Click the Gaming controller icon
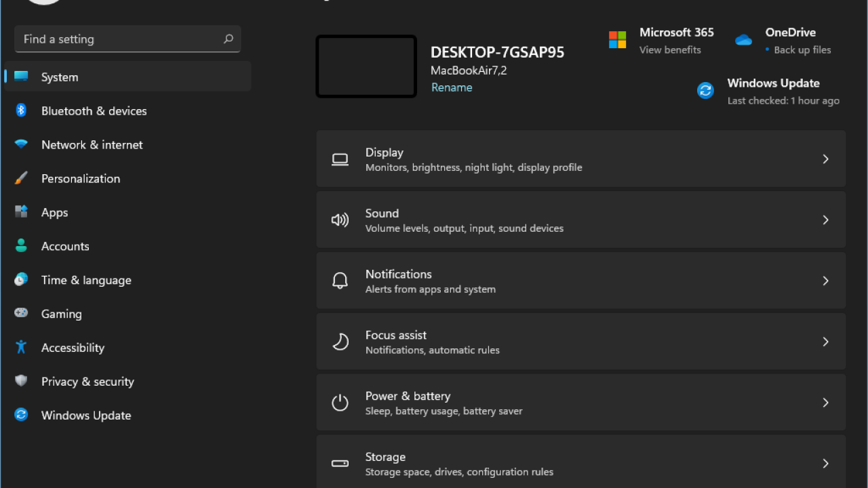Screen dimensions: 868x488 pyautogui.click(x=21, y=313)
